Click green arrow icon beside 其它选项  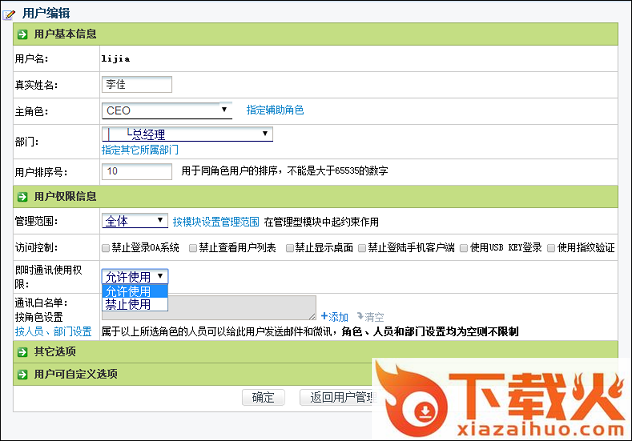click(22, 352)
